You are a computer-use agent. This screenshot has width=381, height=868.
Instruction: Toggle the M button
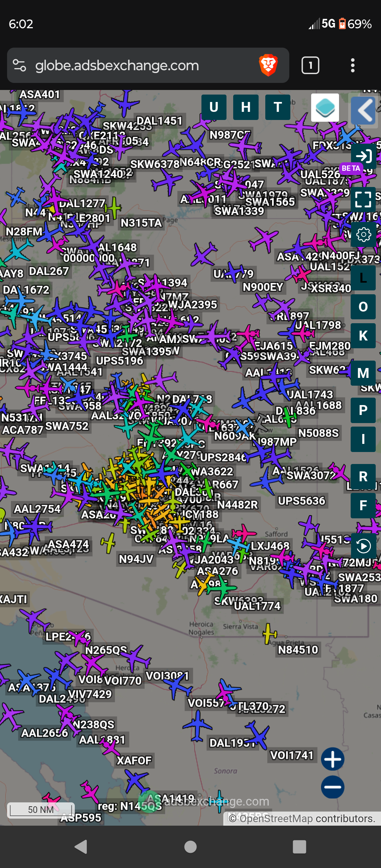[x=363, y=373]
